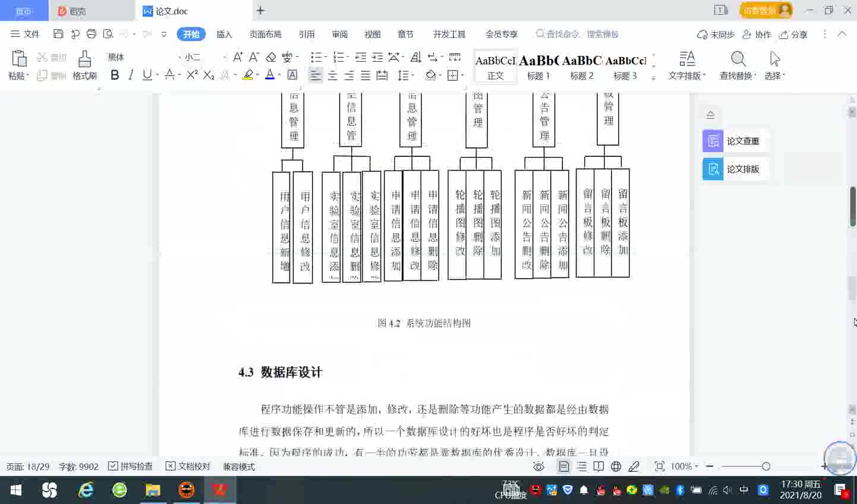
Task: Click the Save icon in quick toolbar
Action: point(58,34)
